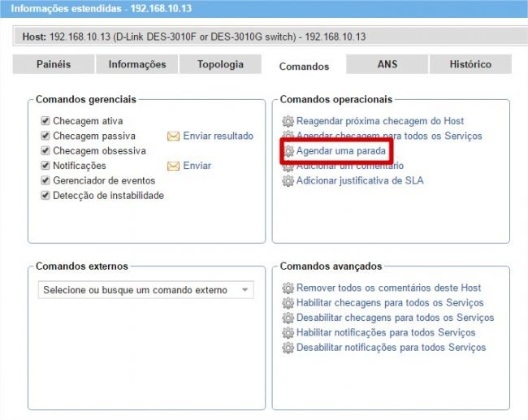Toggle the Gerenciador de eventos checkbox
Viewport: 528px width, 420px height.
click(x=45, y=180)
